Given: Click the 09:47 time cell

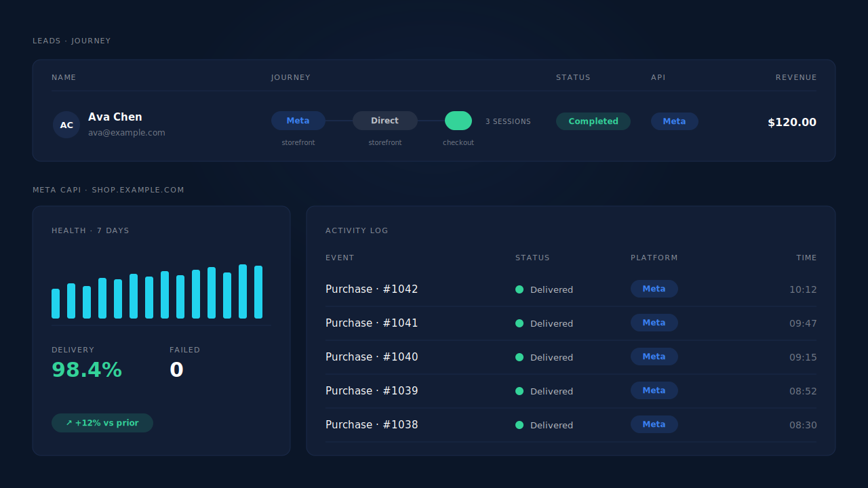Looking at the screenshot, I should (803, 323).
